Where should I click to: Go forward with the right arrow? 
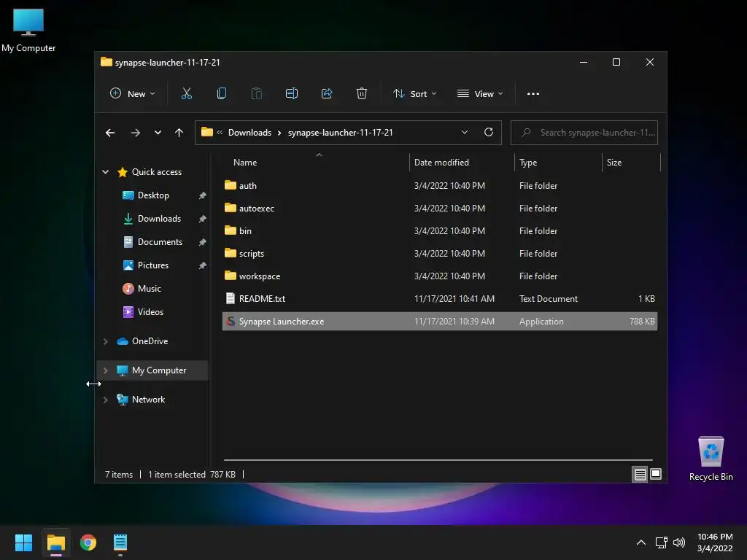[135, 133]
